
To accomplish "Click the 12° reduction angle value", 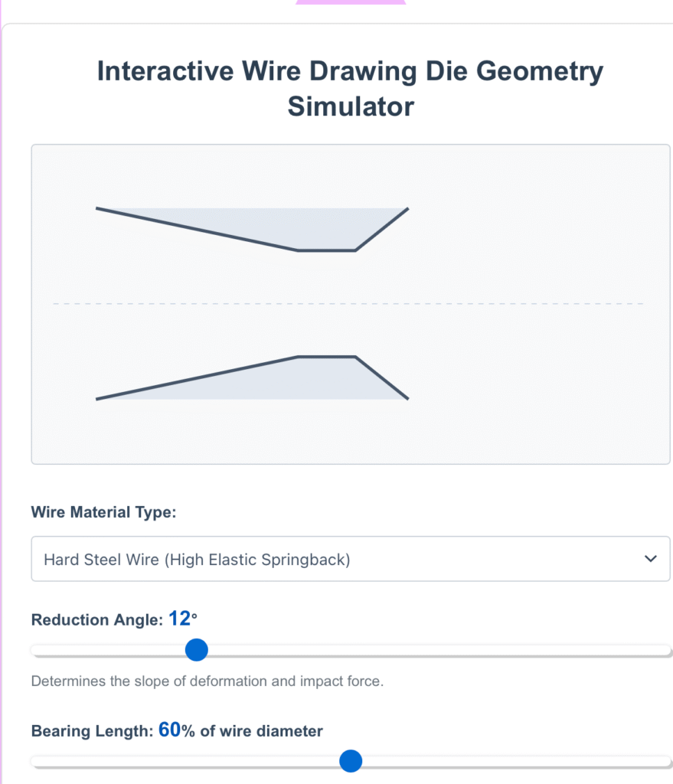I will tap(182, 619).
